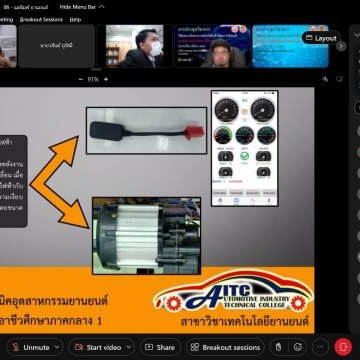Open the Help menu
The height and width of the screenshot is (360, 360).
[x=75, y=19]
